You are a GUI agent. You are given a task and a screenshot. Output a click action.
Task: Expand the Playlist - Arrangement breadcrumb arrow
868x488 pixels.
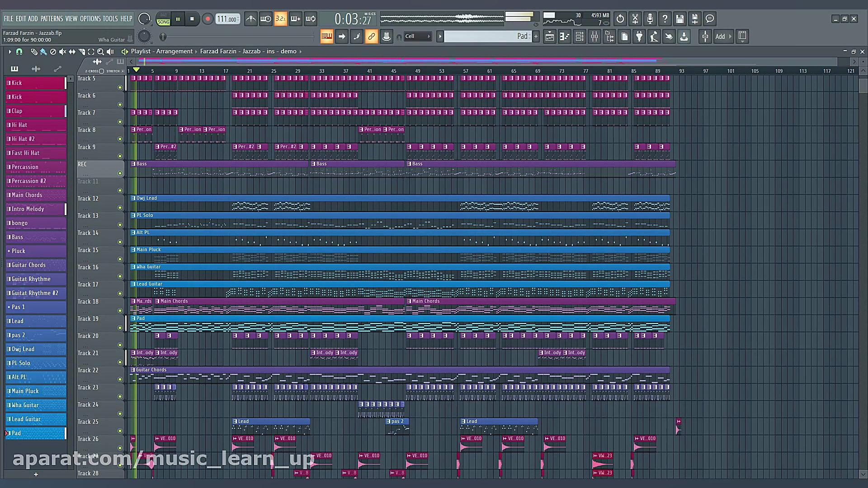[196, 52]
